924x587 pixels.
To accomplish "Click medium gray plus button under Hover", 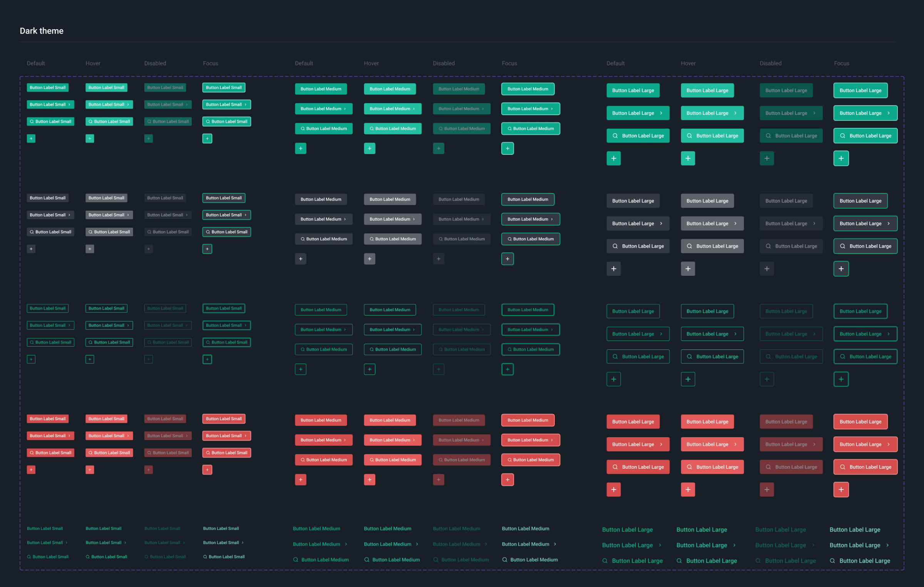I will 369,259.
